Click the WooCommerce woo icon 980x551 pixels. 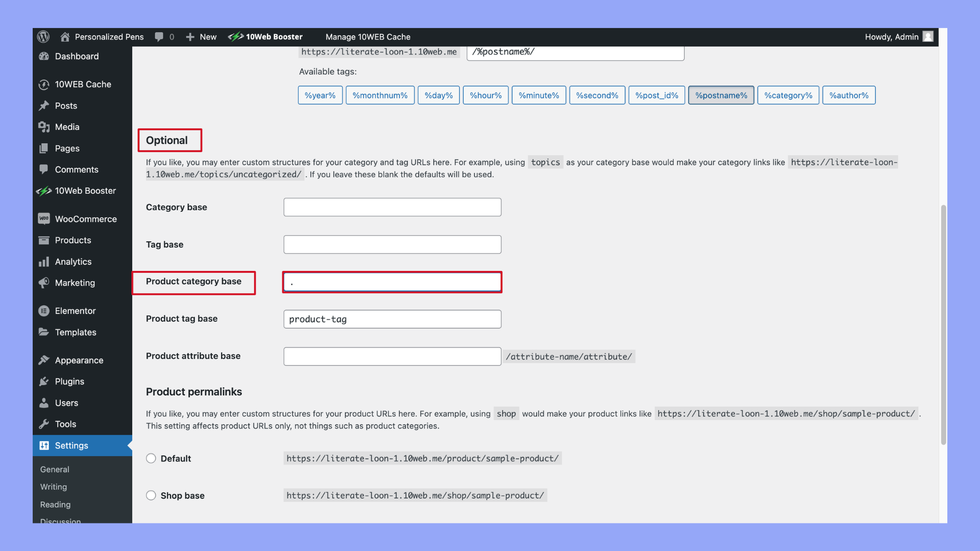(x=44, y=219)
